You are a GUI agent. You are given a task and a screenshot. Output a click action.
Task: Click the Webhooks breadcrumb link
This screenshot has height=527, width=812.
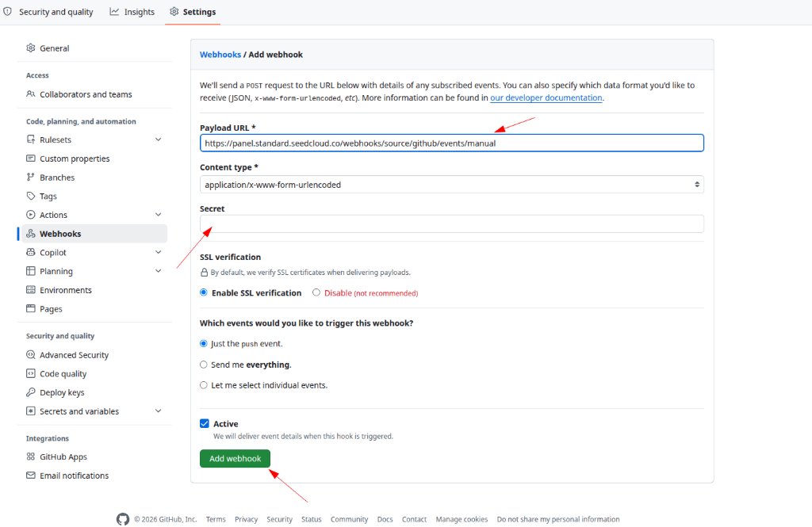220,55
